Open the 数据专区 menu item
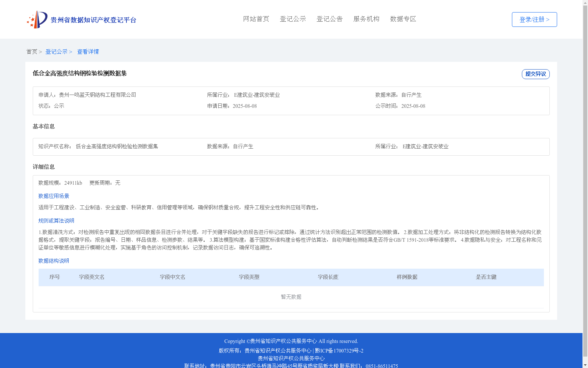Viewport: 588px width, 368px height. tap(403, 19)
